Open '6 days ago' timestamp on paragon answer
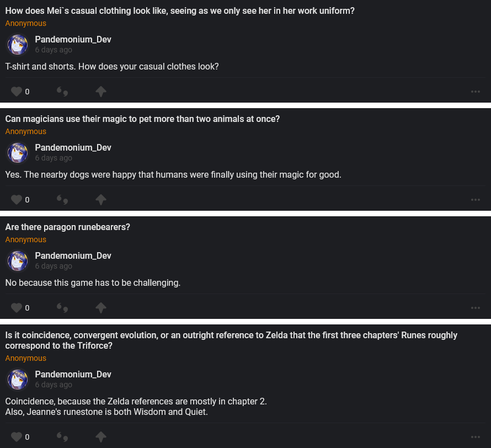This screenshot has height=448, width=491. (x=54, y=266)
